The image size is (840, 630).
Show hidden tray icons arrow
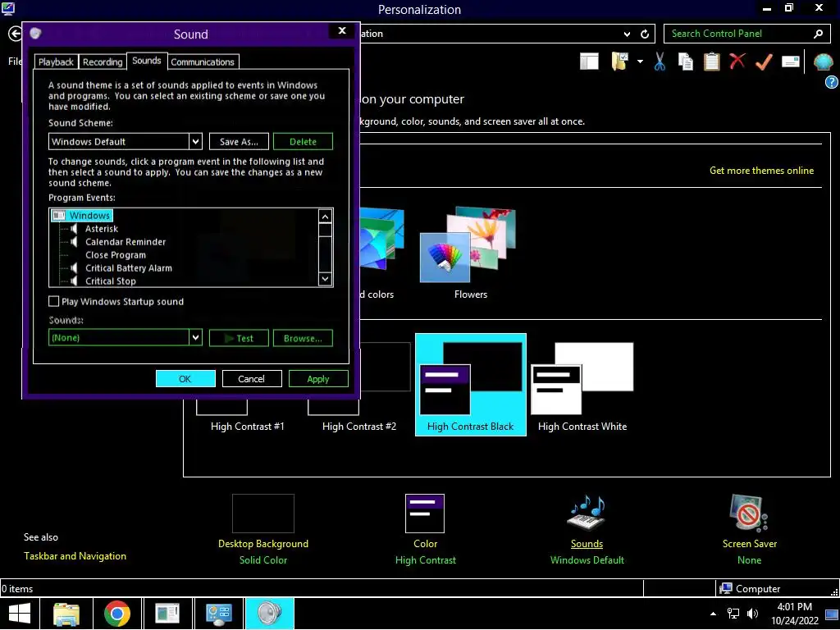click(713, 614)
